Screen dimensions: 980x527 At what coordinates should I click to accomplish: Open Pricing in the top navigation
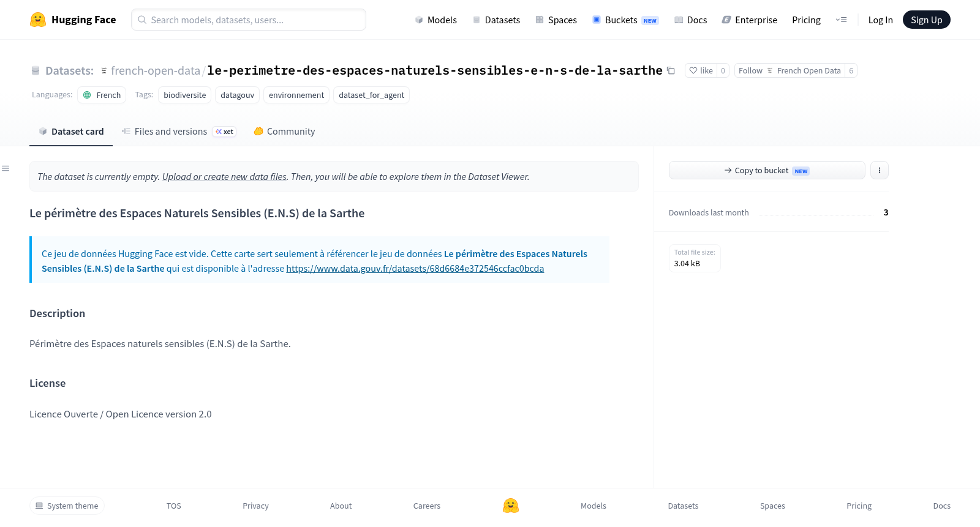pos(806,20)
